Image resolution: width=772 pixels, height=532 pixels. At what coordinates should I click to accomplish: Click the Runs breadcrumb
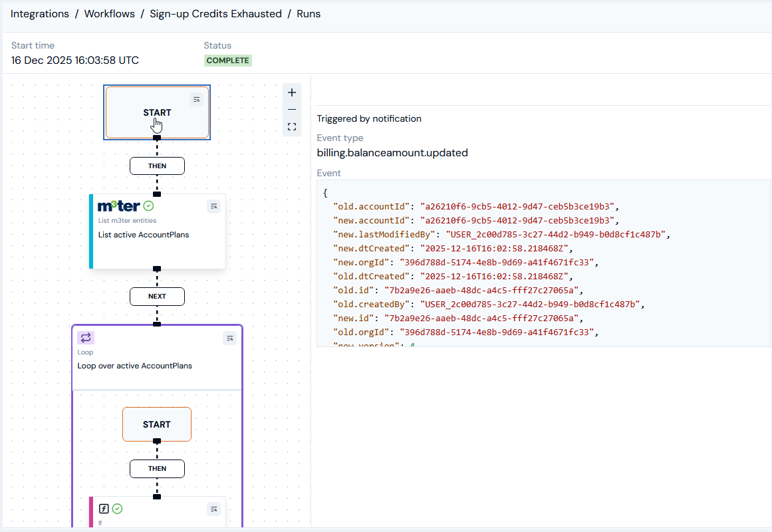tap(309, 14)
